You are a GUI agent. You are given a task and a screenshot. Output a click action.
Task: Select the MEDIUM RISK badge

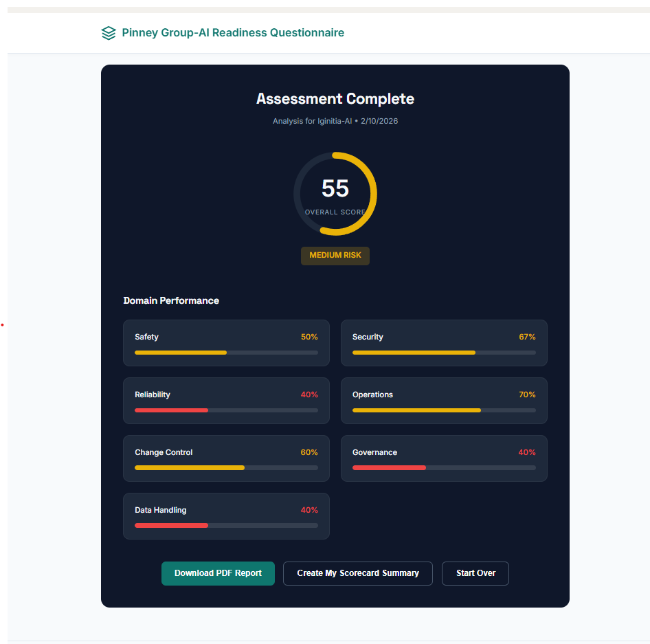[x=335, y=256]
